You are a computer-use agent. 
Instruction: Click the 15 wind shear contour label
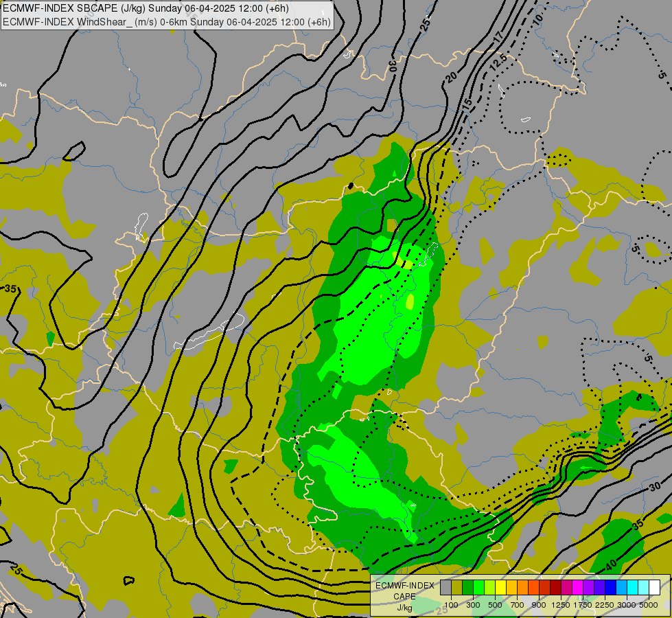pyautogui.click(x=467, y=102)
